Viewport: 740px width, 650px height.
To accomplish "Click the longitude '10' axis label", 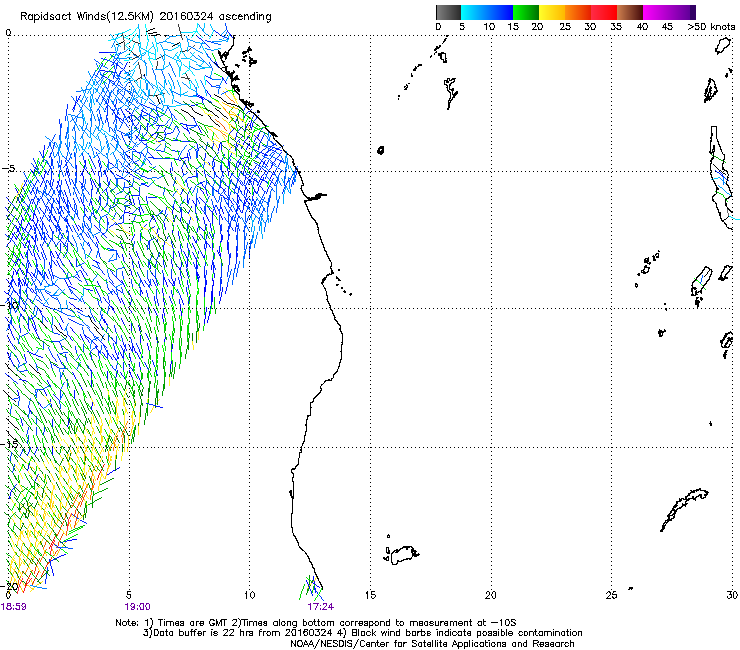I will 250,595.
